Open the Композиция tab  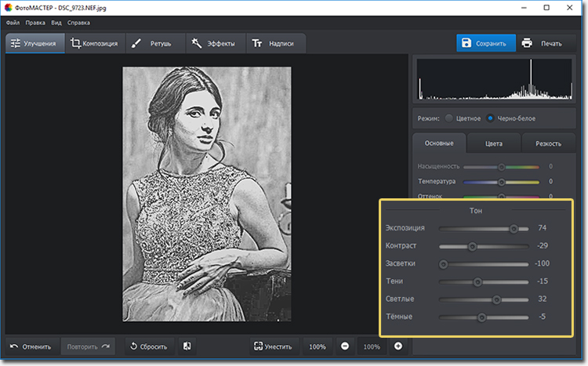[x=94, y=43]
